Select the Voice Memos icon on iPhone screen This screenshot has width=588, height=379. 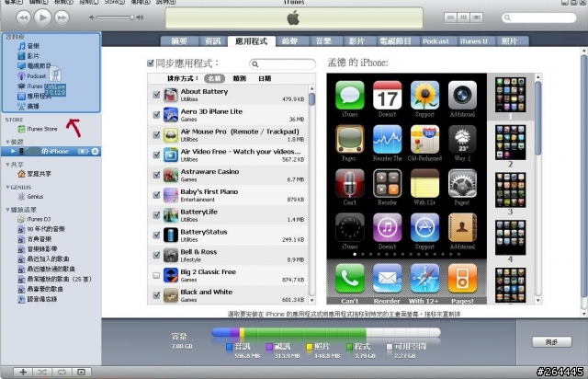pos(349,183)
